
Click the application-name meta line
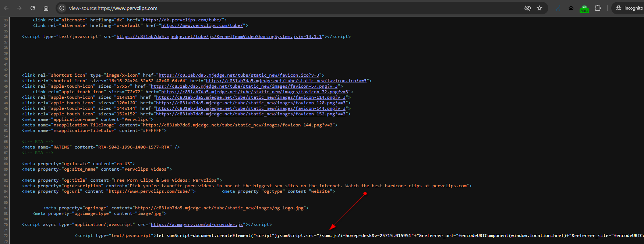[x=88, y=119]
